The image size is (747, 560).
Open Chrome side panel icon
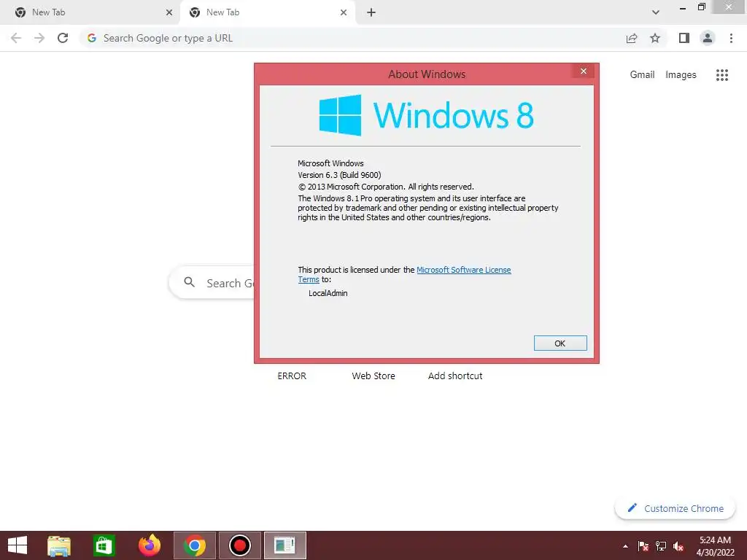684,38
